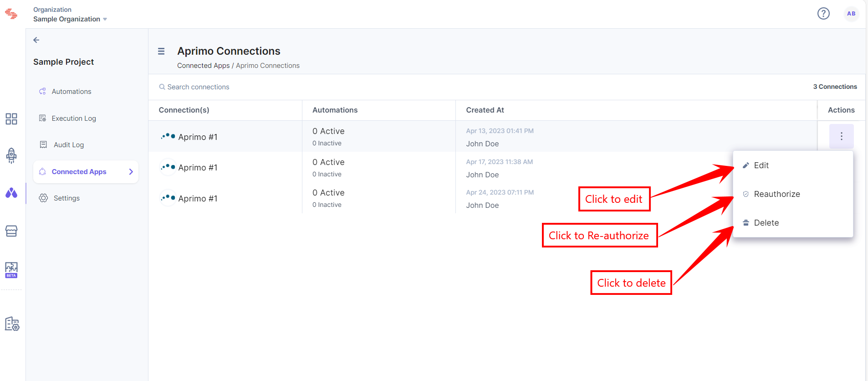Click the 3 Connections count
The image size is (868, 381).
tap(835, 87)
